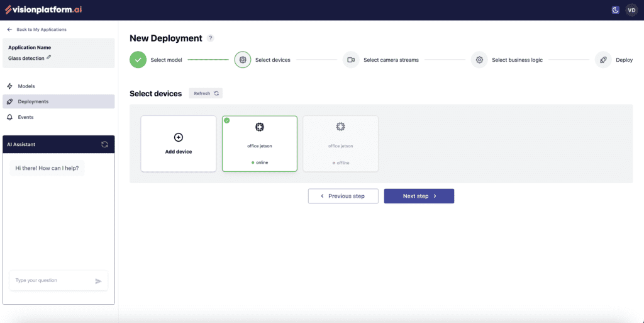Open Deployments in sidebar
This screenshot has width=644, height=323.
[58, 101]
